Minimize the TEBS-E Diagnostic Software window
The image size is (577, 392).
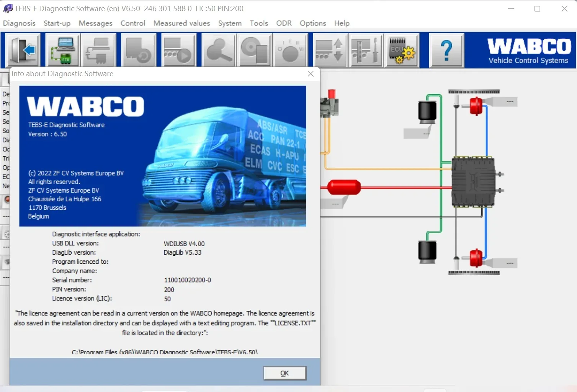pos(511,8)
